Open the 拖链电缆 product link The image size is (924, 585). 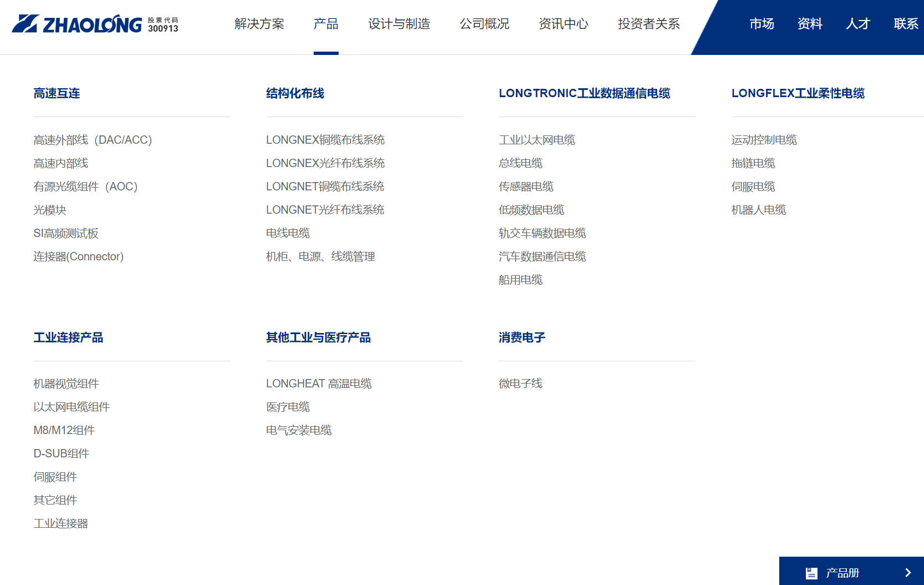[x=753, y=163]
